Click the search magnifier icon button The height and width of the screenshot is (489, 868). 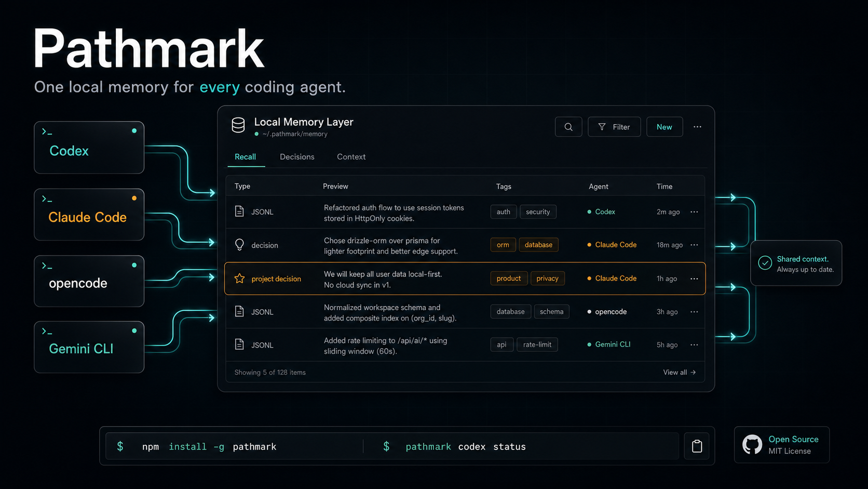(x=568, y=127)
